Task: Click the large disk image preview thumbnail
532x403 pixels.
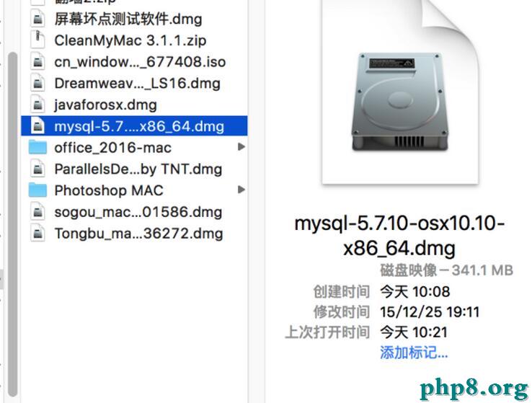Action: (400, 92)
